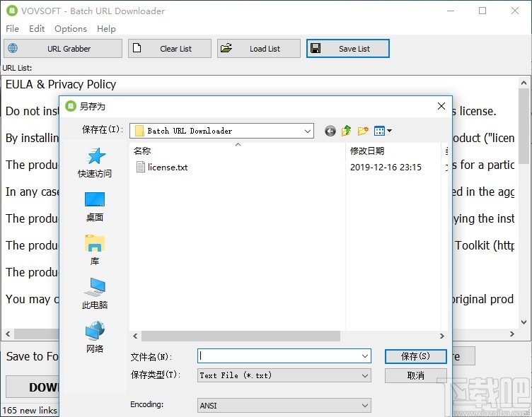Click URL list vertical scroll up arrow

[x=524, y=83]
